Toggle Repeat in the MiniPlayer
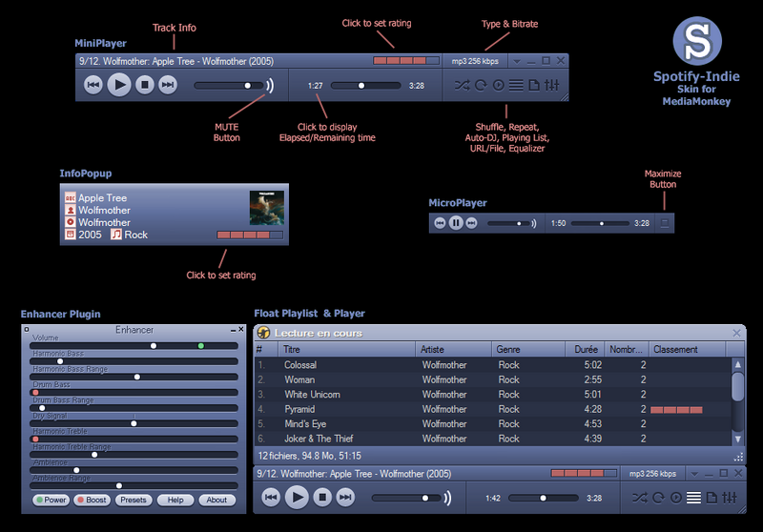 pos(481,86)
